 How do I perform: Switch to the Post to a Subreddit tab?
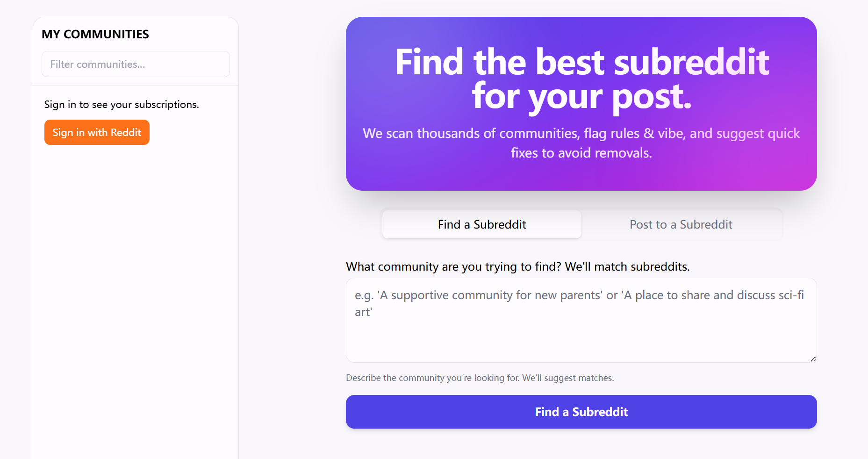[x=681, y=224]
